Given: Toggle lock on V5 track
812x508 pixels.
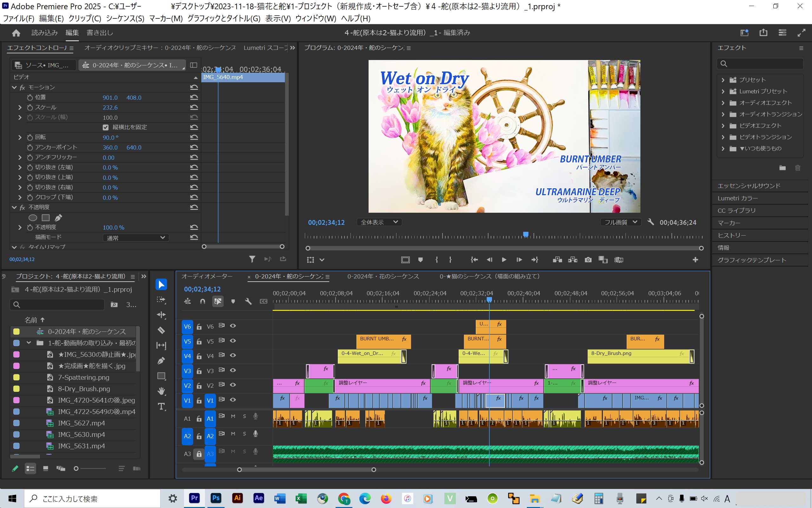Looking at the screenshot, I should click(199, 342).
